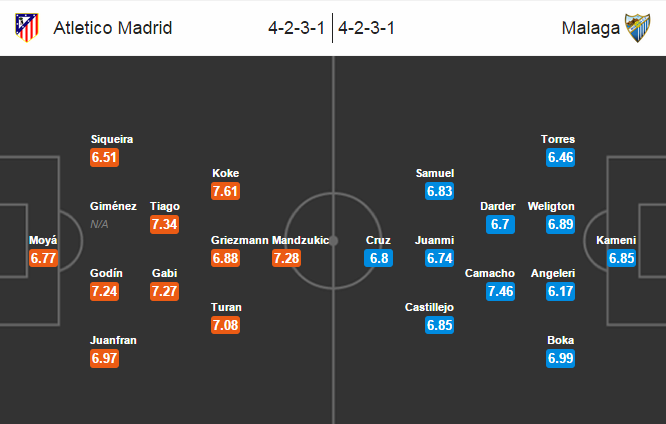Click Moyá's 6.77 rating badge
This screenshot has width=666, height=424.
pos(44,258)
